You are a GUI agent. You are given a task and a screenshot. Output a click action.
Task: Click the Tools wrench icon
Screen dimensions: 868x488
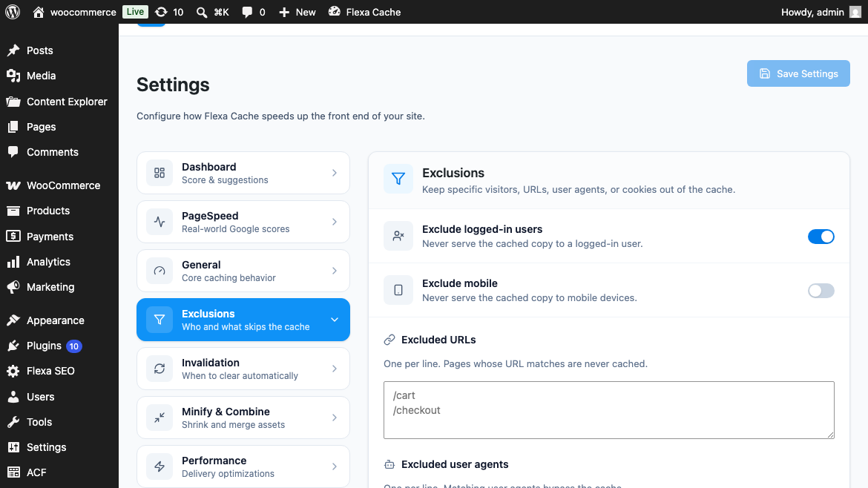click(13, 422)
